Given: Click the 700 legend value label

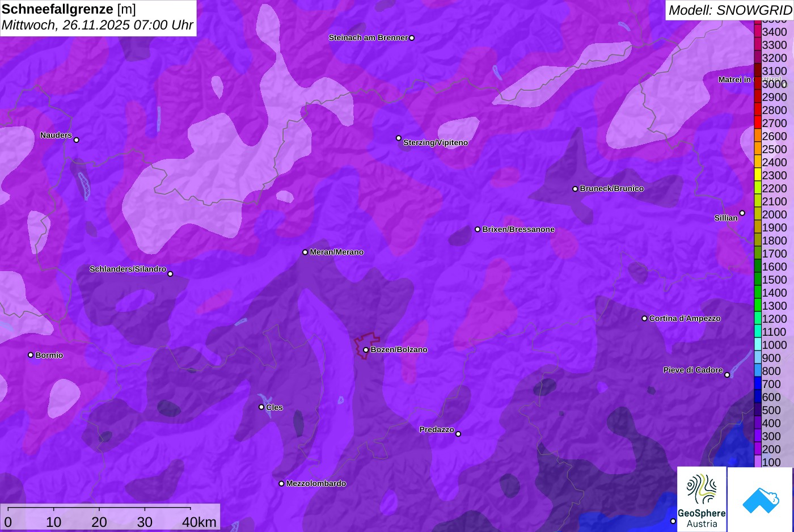Looking at the screenshot, I should [771, 384].
